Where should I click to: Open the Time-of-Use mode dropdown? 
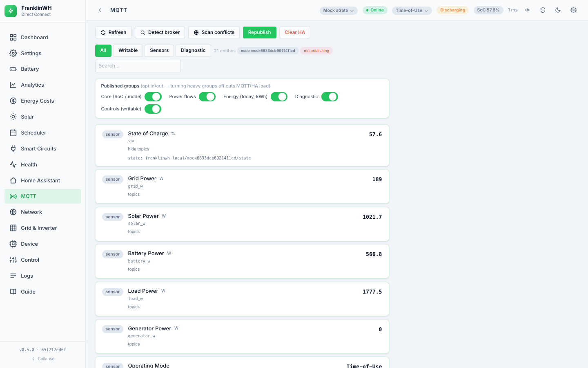click(x=412, y=11)
